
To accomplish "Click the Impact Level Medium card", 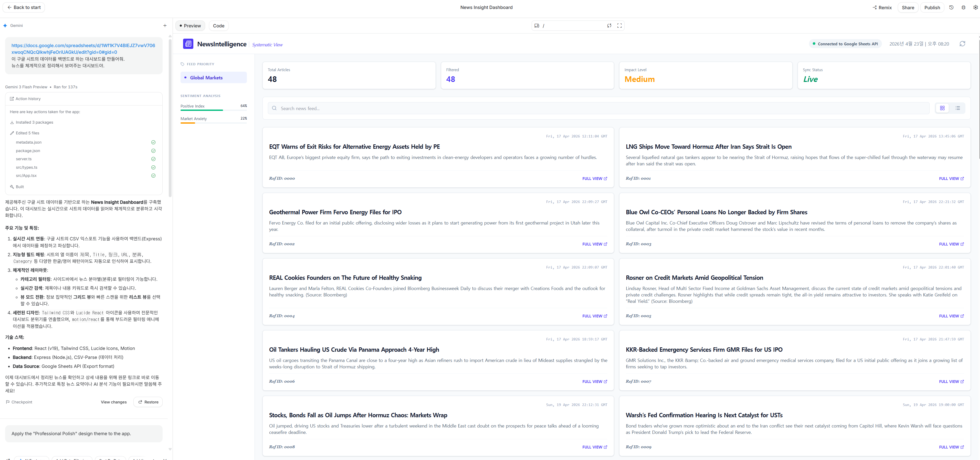I will [x=705, y=76].
